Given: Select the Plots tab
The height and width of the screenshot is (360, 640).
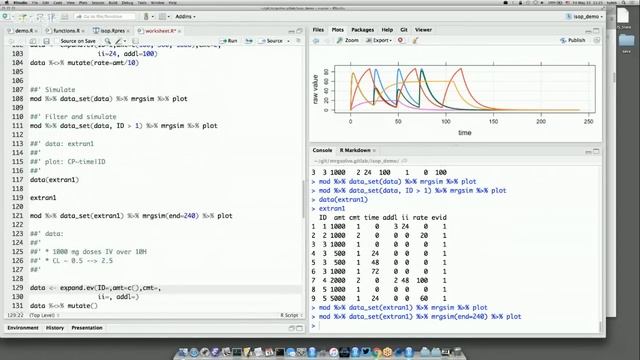Looking at the screenshot, I should tap(338, 30).
